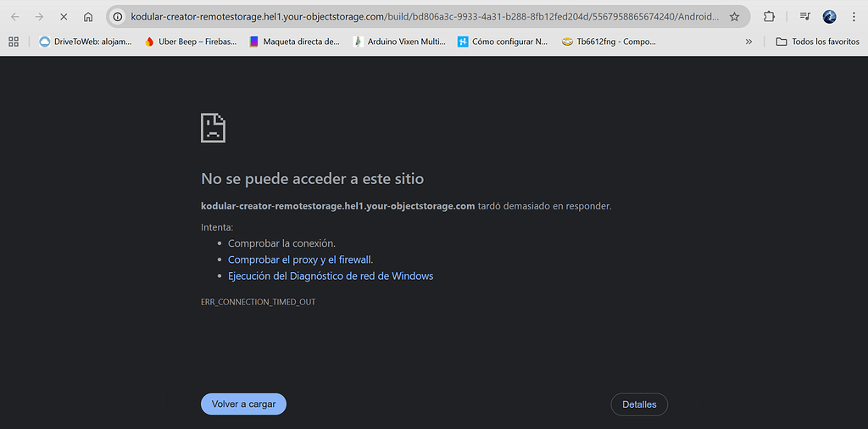Screen dimensions: 868x429
Task: Open the extensions puzzle menu
Action: coord(769,17)
